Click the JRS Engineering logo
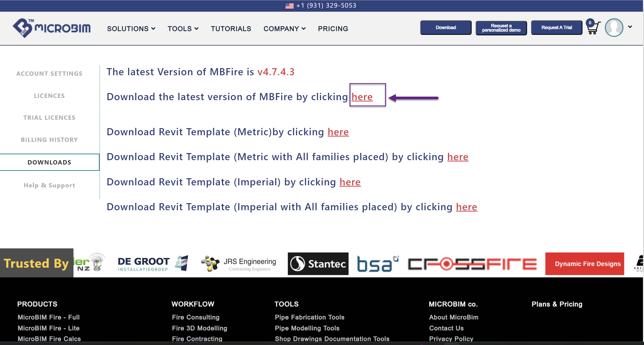Viewport: 644px width, 345px height. (x=238, y=264)
